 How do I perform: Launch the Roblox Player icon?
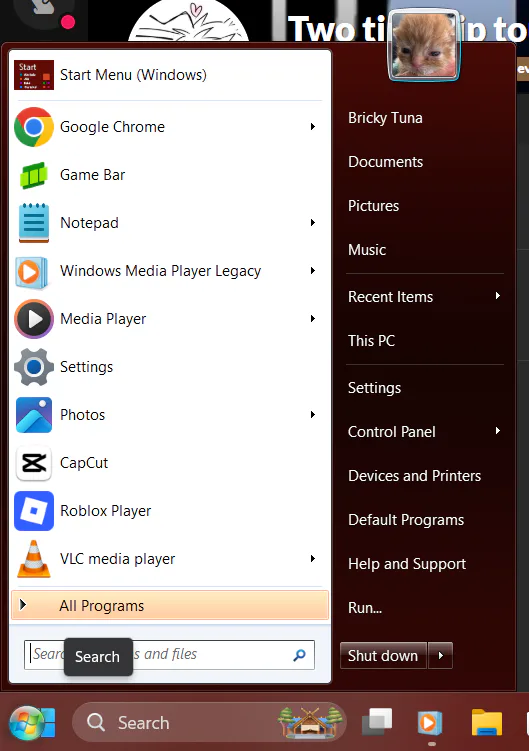[34, 511]
